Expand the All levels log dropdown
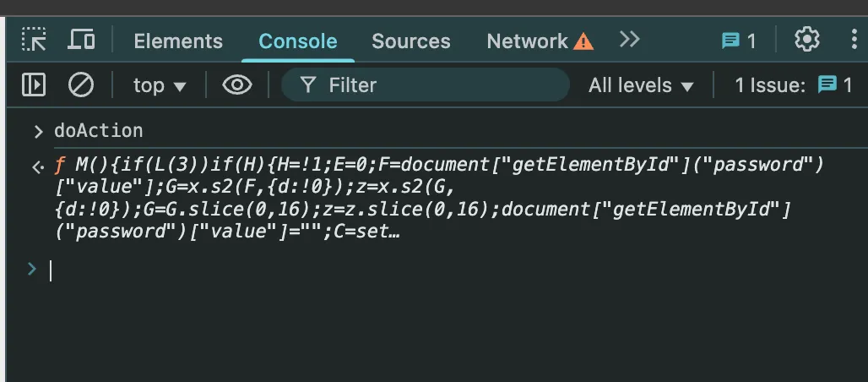868x382 pixels. pyautogui.click(x=641, y=85)
